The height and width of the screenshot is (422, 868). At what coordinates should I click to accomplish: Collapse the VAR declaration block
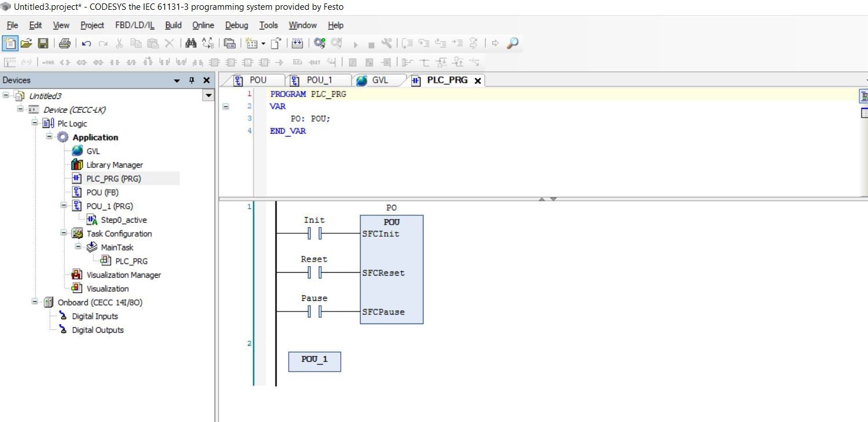point(226,107)
